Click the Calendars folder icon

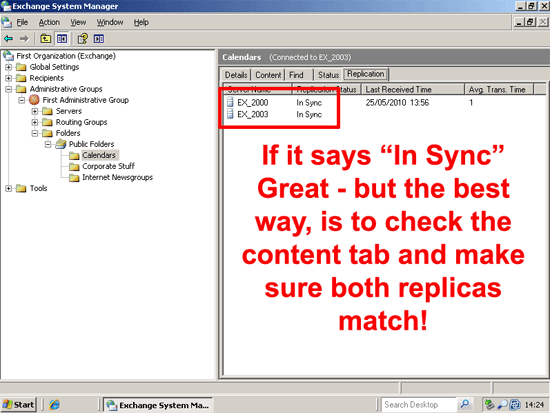[74, 155]
